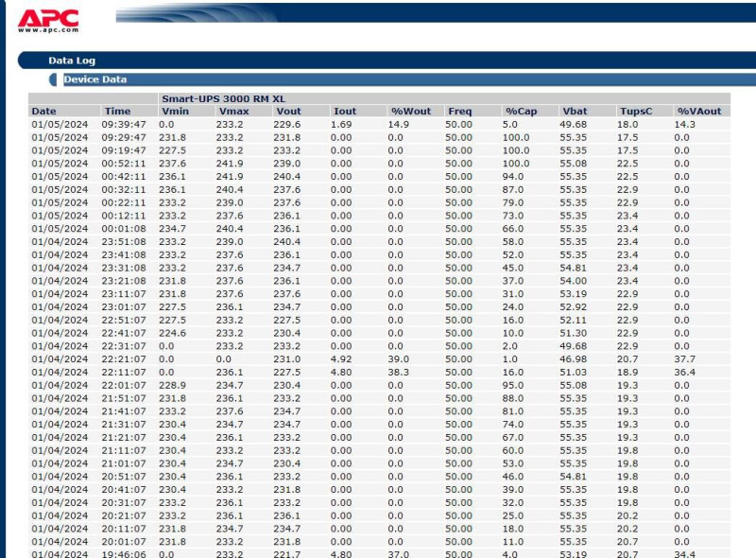Click Vbat value 46.98
756x558 pixels.
[x=574, y=359]
